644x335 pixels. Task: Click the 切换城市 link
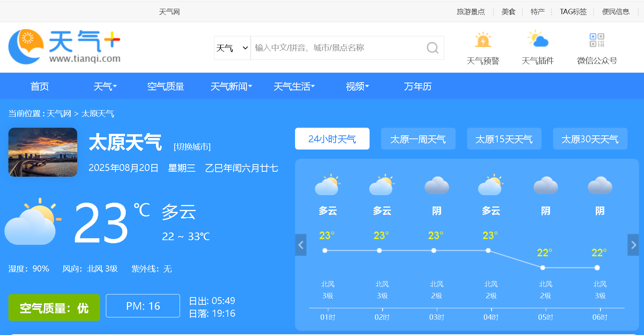(192, 147)
